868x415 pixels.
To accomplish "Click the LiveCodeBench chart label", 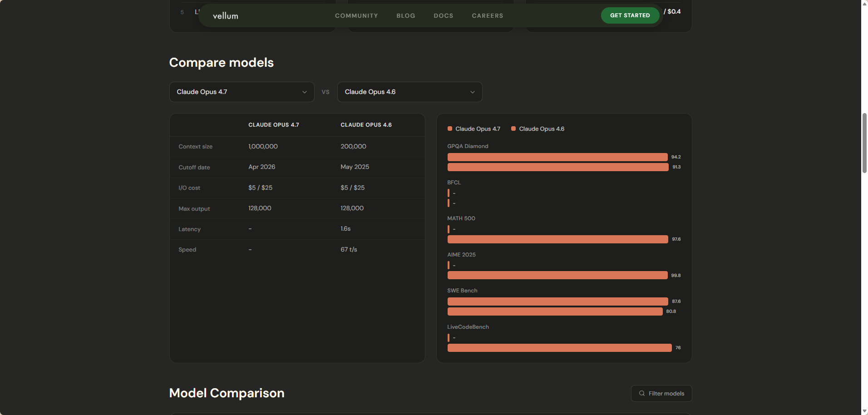I will coord(468,327).
